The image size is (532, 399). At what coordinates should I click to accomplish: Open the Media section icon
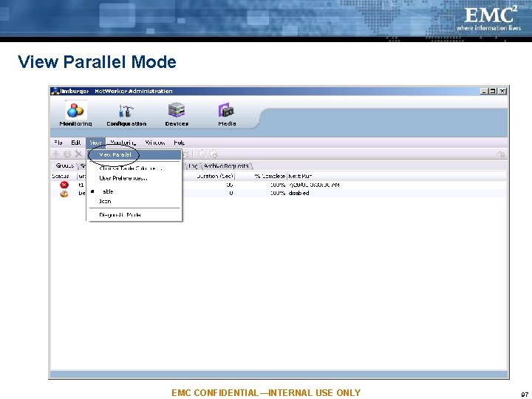[227, 111]
